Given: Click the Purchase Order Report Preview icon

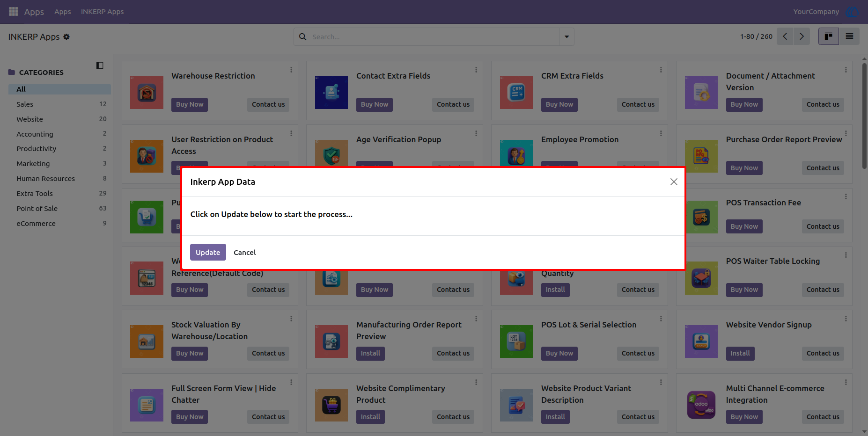Looking at the screenshot, I should [x=701, y=156].
